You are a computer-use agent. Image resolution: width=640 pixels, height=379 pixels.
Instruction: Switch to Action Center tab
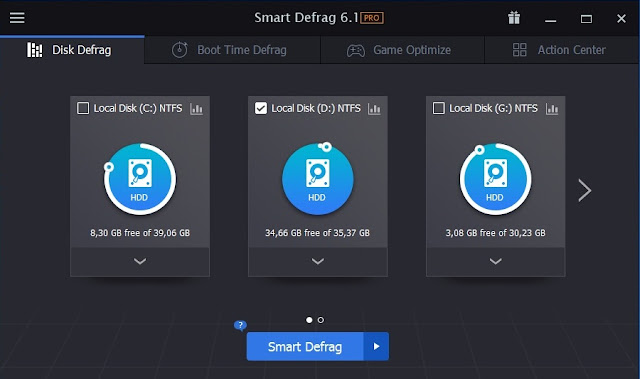point(562,50)
